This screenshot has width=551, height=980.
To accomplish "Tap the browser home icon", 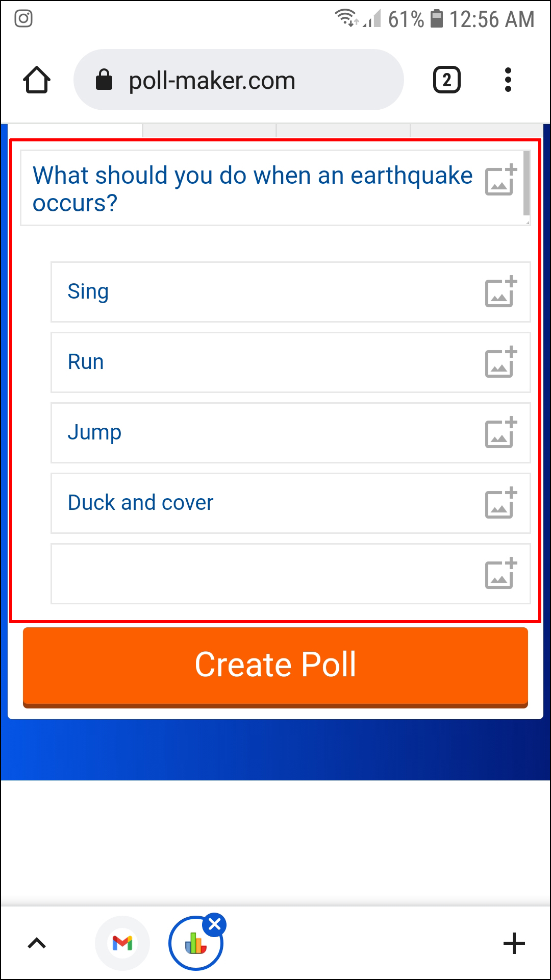I will (37, 80).
